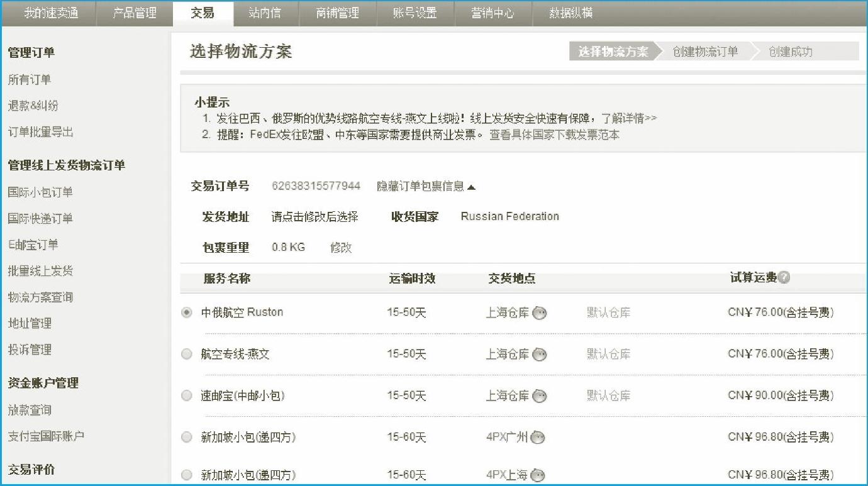868x486 pixels.
Task: Go to 支付宝国际账户 in the sidebar
Action: point(46,436)
